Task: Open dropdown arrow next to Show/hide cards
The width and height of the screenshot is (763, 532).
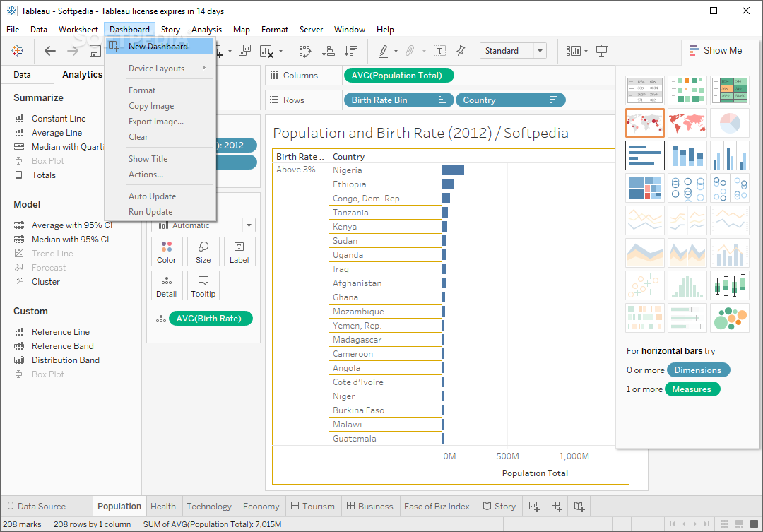Action: (586, 51)
